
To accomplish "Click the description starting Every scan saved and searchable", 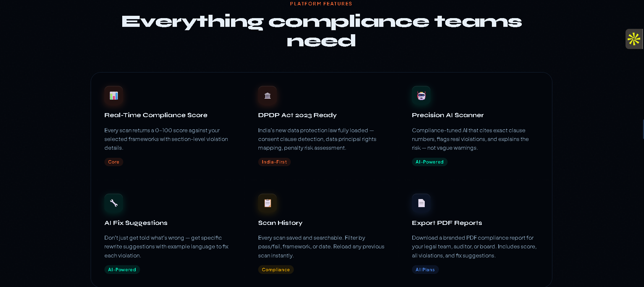I will [x=321, y=247].
